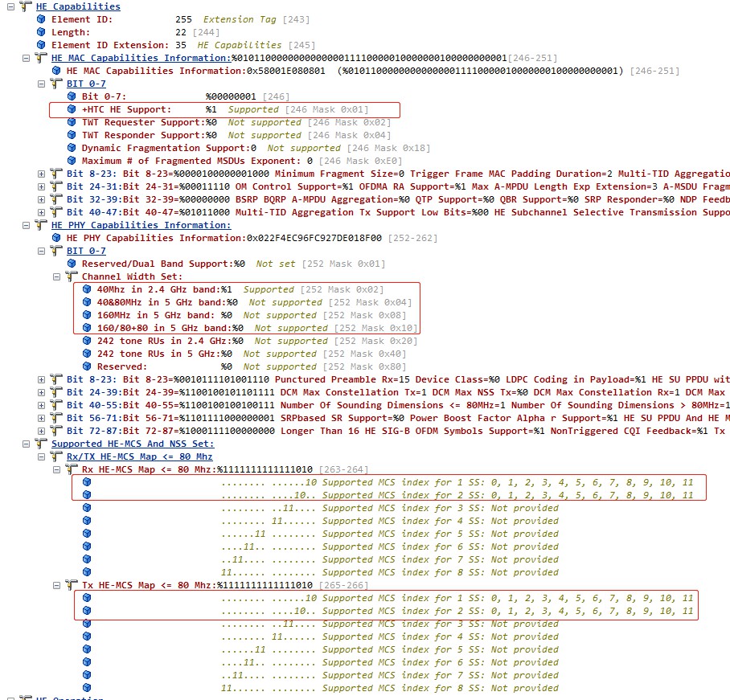This screenshot has height=700, width=730.
Task: Collapse the Rx HE-MCS Map <= 80 Mhz node
Action: [x=57, y=469]
